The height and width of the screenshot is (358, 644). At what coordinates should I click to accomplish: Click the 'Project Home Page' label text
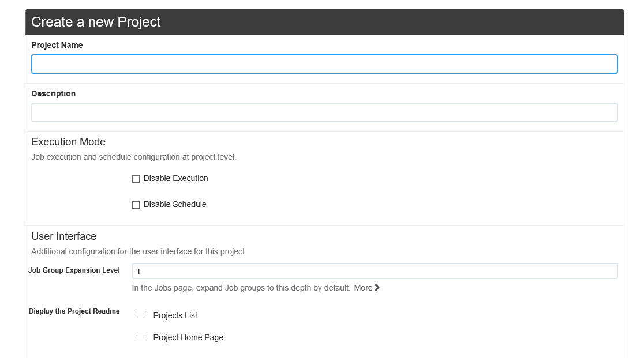[188, 337]
